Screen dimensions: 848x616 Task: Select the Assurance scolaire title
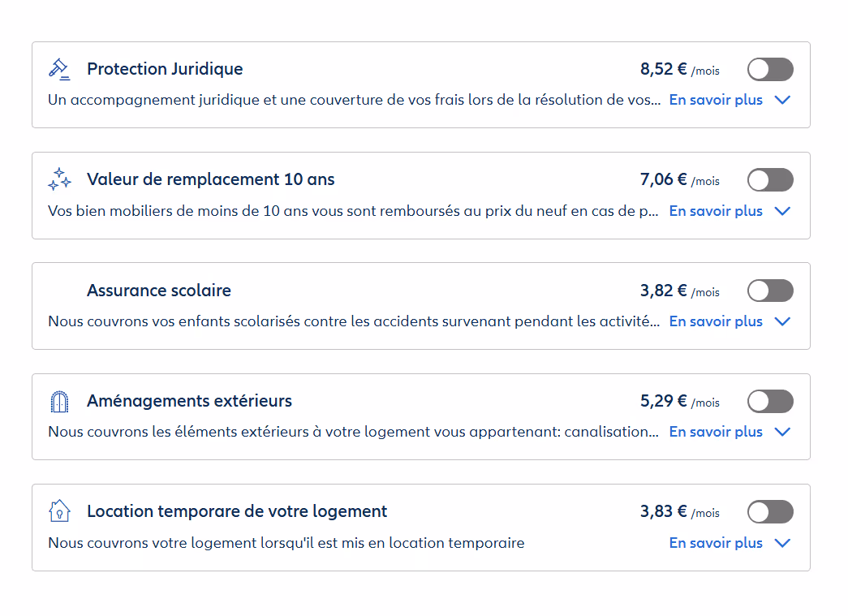[x=159, y=291]
